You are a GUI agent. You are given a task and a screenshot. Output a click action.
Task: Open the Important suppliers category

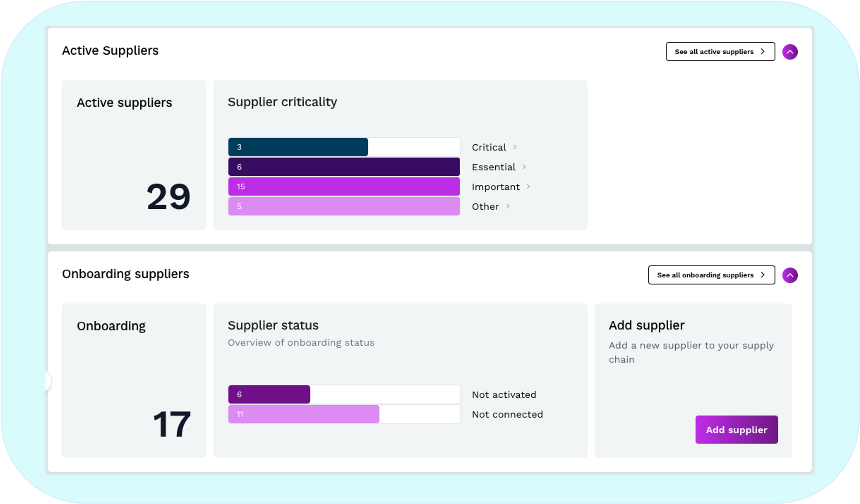tap(495, 187)
